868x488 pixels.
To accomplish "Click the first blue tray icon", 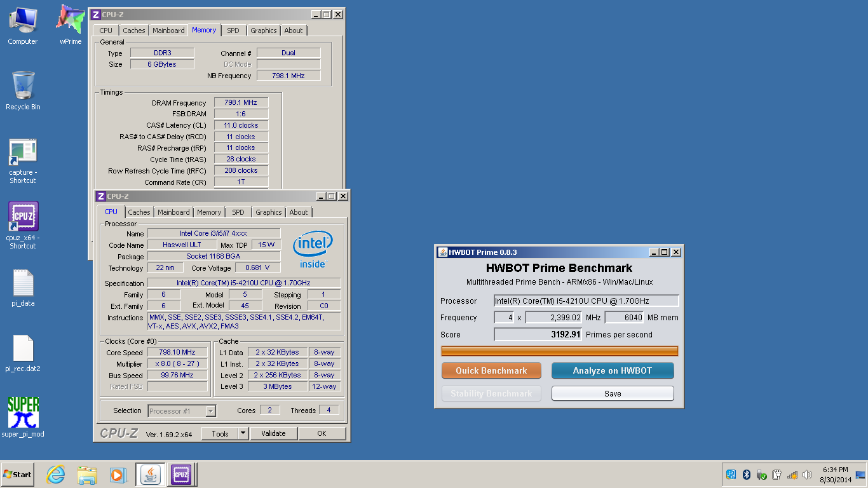I will click(731, 475).
